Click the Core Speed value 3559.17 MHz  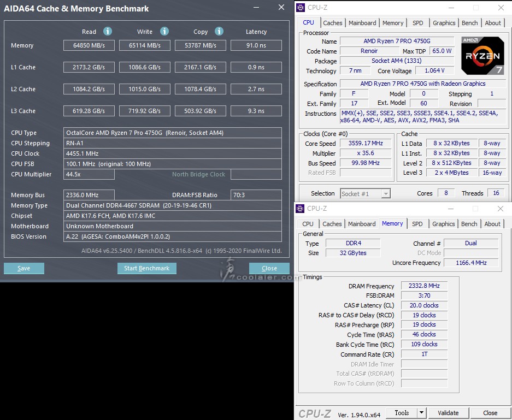(366, 143)
